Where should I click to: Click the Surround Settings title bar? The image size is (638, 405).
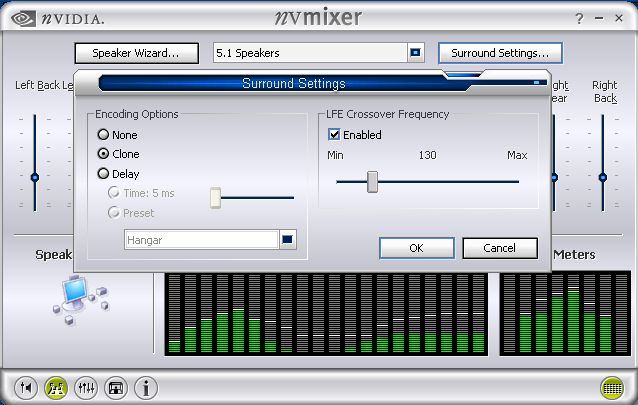coord(294,83)
